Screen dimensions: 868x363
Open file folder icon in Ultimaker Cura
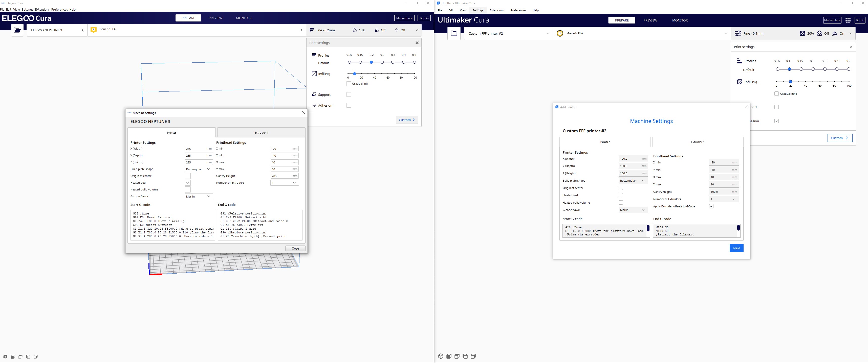(x=454, y=33)
